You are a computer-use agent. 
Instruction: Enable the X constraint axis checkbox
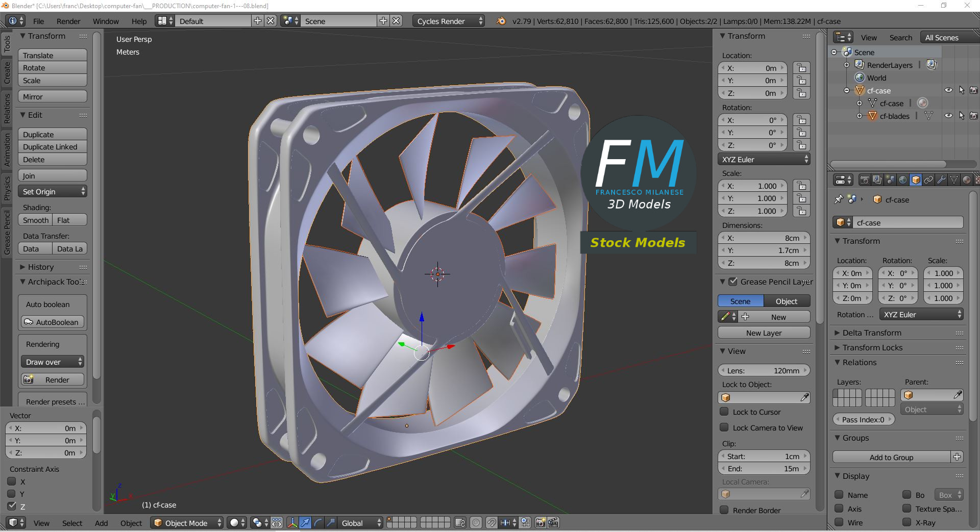[x=12, y=481]
